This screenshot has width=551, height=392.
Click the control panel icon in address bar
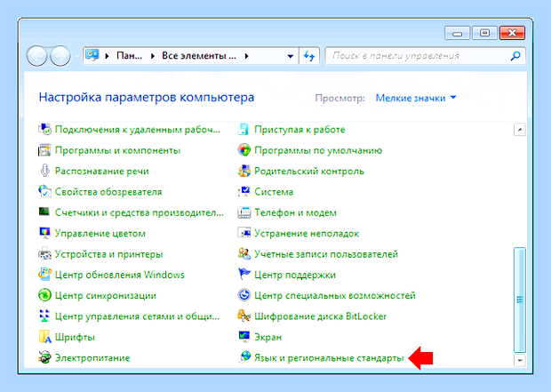pos(92,55)
